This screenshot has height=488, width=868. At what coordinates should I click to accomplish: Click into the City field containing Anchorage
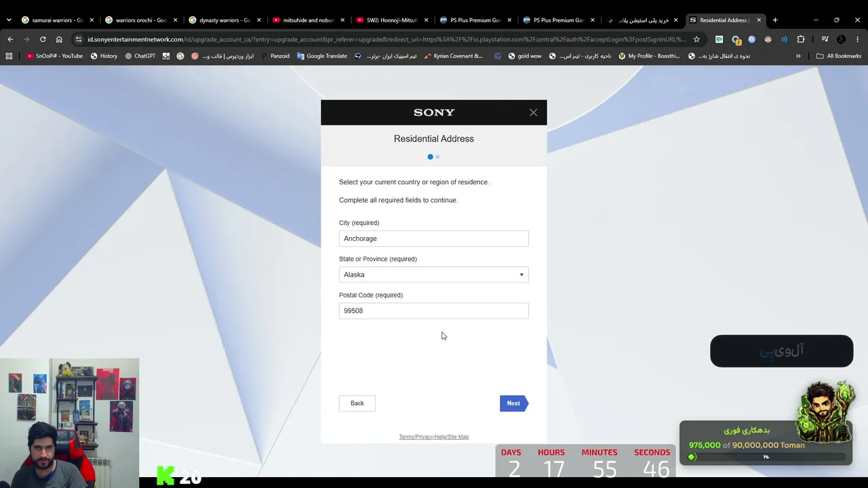433,239
